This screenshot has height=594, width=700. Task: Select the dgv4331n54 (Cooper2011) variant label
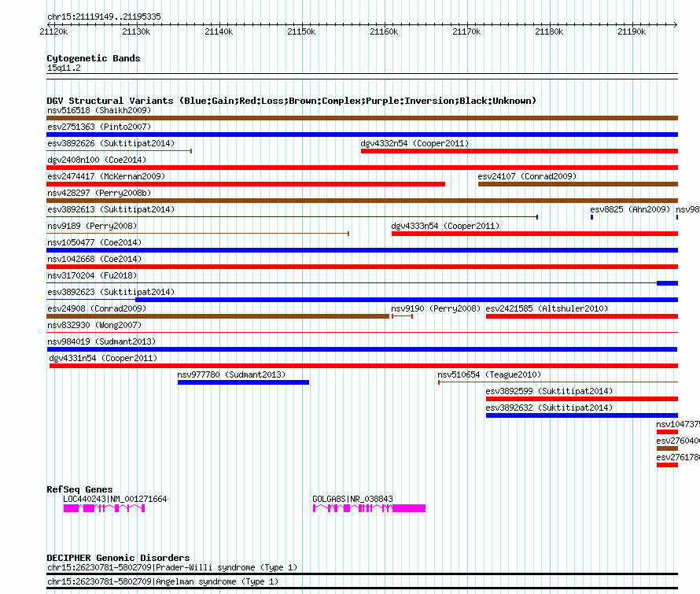coord(103,358)
